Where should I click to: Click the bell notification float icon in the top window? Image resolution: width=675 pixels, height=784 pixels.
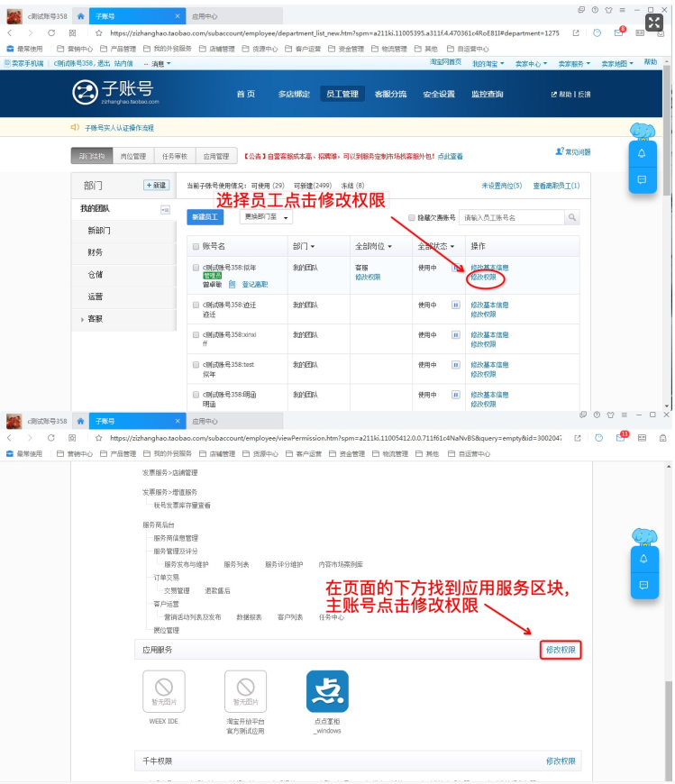(x=642, y=153)
